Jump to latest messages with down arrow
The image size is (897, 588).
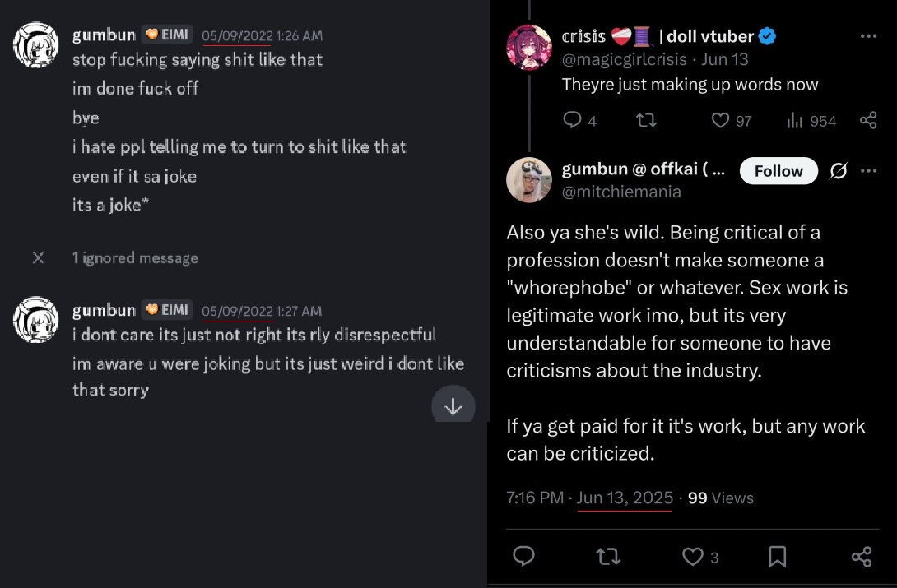(x=453, y=406)
